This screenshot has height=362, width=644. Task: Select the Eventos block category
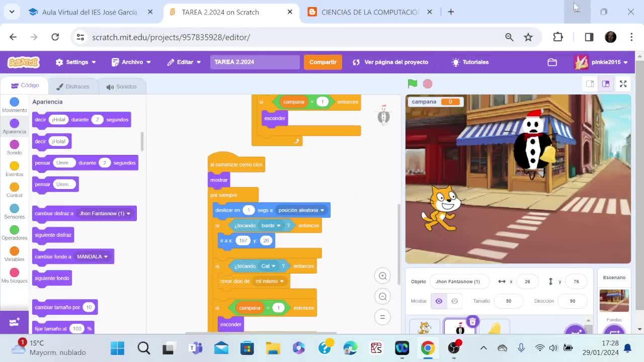click(14, 169)
